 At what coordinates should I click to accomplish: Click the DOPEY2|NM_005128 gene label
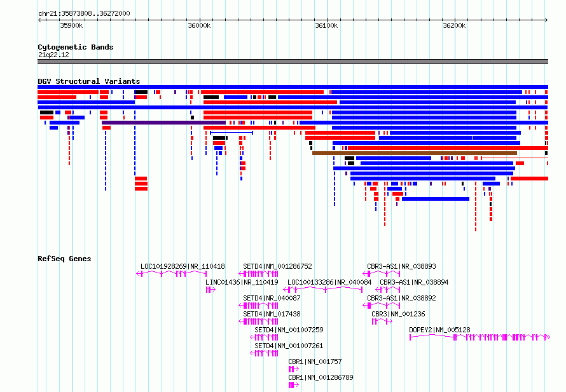(x=439, y=330)
